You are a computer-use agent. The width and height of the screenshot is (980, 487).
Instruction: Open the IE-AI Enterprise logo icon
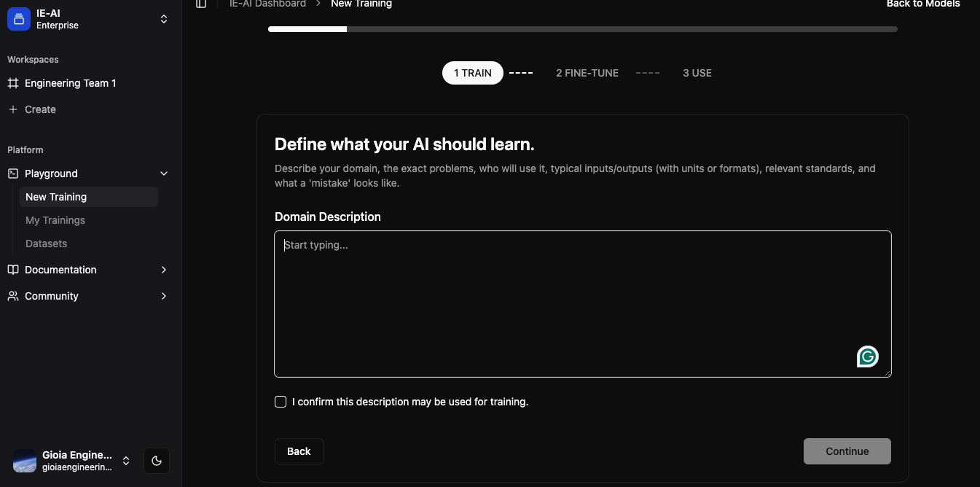click(x=18, y=18)
